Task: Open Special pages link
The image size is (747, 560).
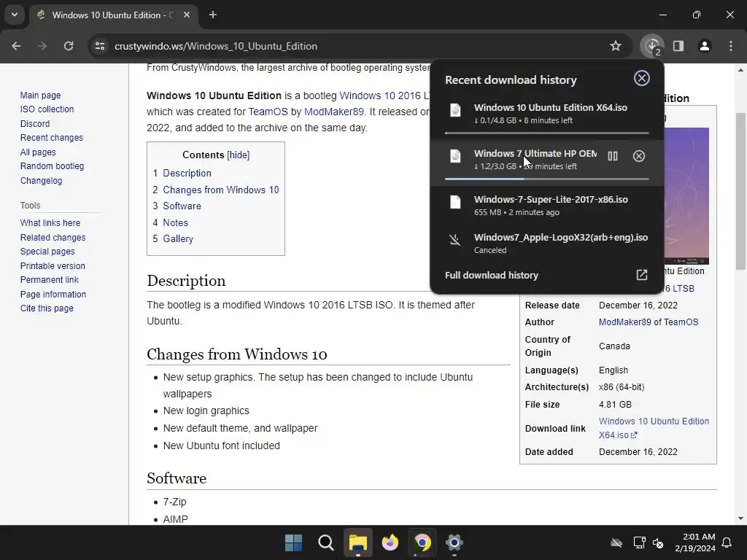Action: pos(47,252)
